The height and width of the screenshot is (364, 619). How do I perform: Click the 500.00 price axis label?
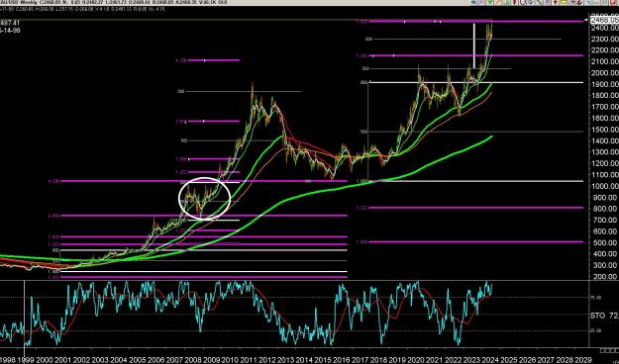(x=604, y=243)
